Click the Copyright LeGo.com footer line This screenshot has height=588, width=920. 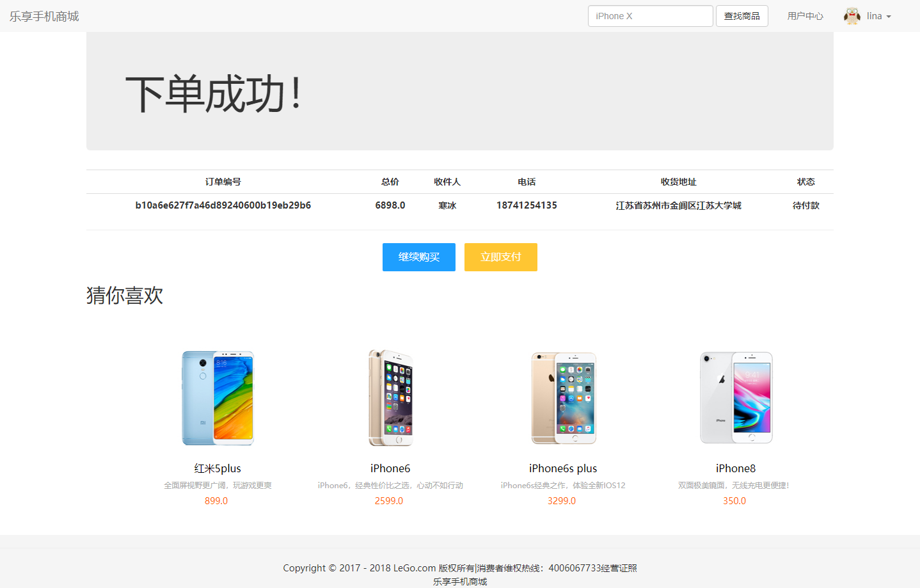(460, 568)
